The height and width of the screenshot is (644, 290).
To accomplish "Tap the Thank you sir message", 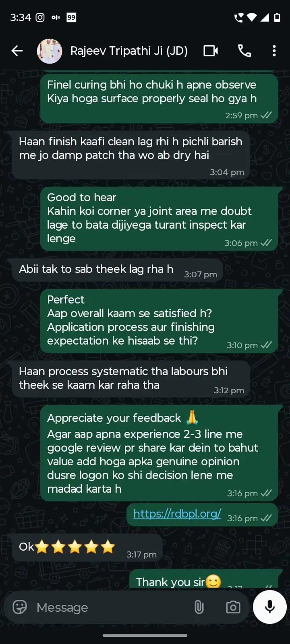I will pyautogui.click(x=203, y=580).
